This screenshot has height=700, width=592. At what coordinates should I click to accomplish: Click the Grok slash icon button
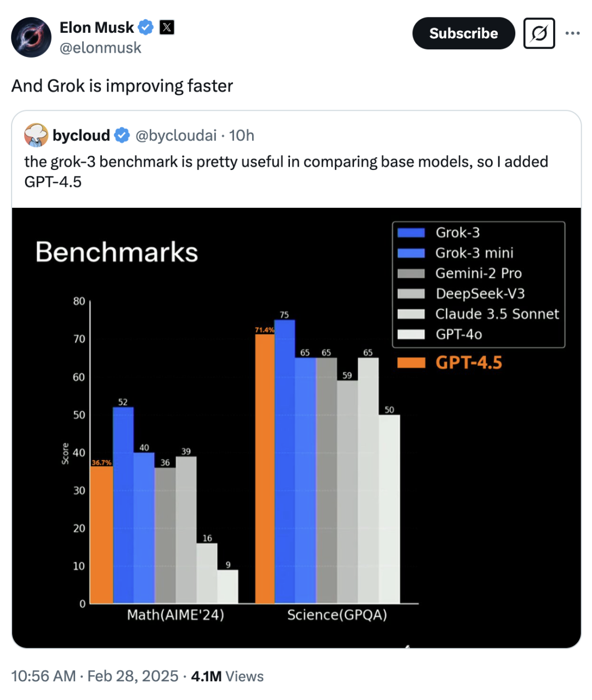point(539,33)
